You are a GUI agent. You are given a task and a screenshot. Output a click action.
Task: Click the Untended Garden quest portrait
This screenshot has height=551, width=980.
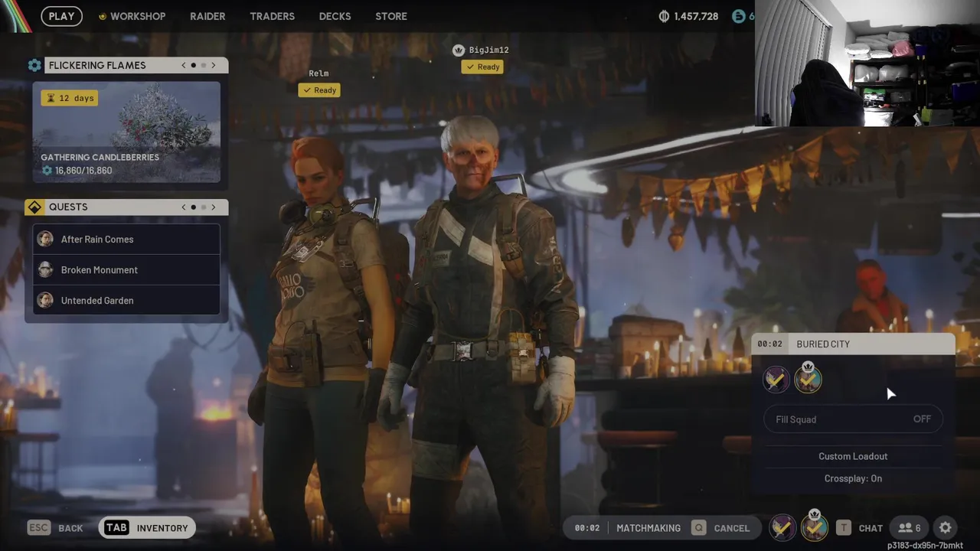46,301
